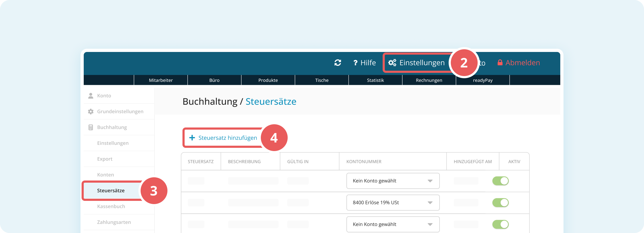Click the Grundeinstellungen gear icon
This screenshot has width=644, height=233.
(91, 111)
